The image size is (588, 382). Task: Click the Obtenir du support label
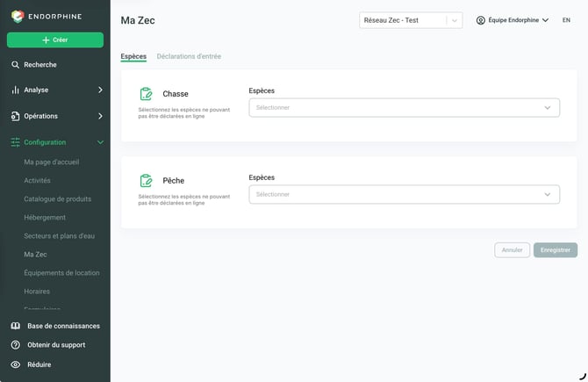tap(56, 345)
